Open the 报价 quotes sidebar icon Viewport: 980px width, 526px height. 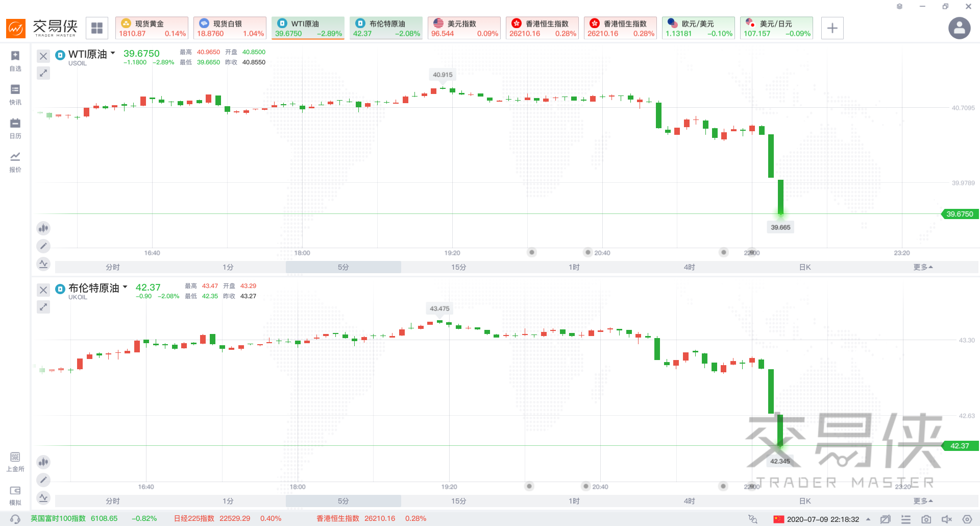pos(15,161)
